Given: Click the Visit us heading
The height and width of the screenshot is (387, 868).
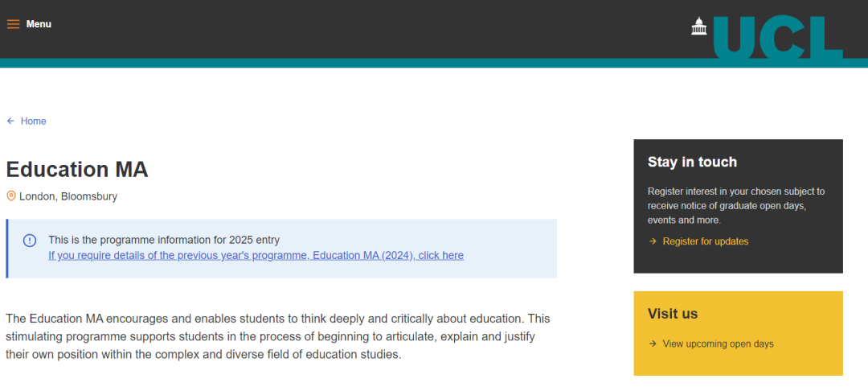Looking at the screenshot, I should click(x=673, y=314).
